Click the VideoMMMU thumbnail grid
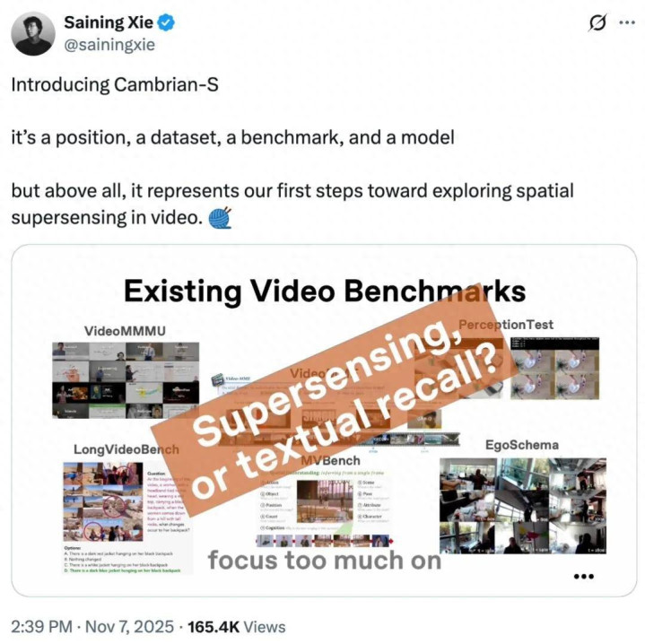645x644 pixels. point(126,380)
